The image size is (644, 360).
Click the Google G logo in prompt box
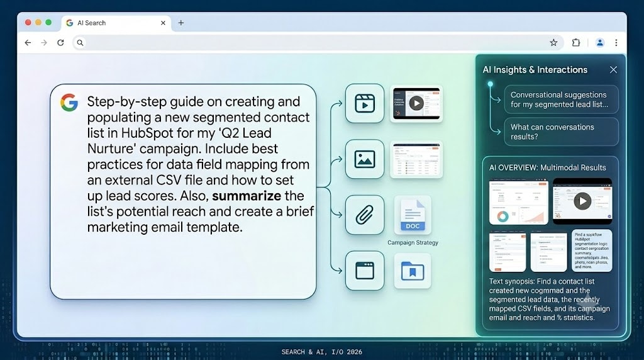(69, 103)
